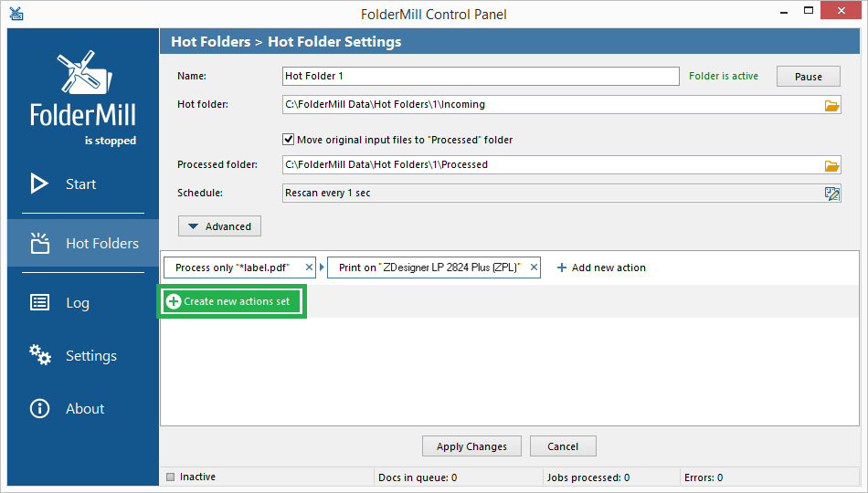Click the 'is stopped' status text
The height and width of the screenshot is (493, 868).
coord(111,141)
